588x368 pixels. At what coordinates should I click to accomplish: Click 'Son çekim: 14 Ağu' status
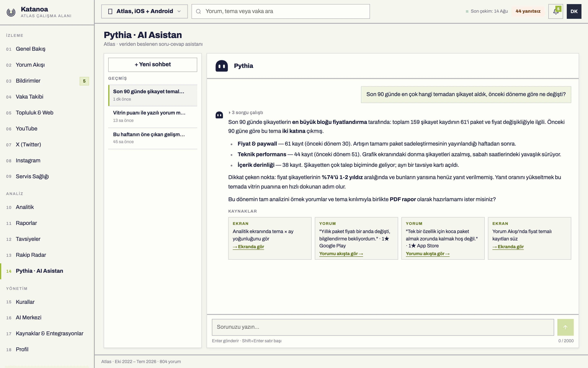[487, 11]
